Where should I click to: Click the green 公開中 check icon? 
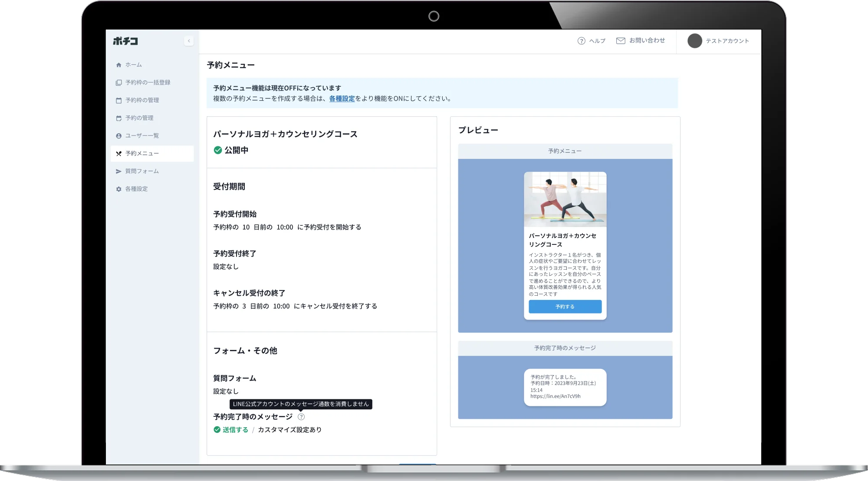tap(218, 150)
